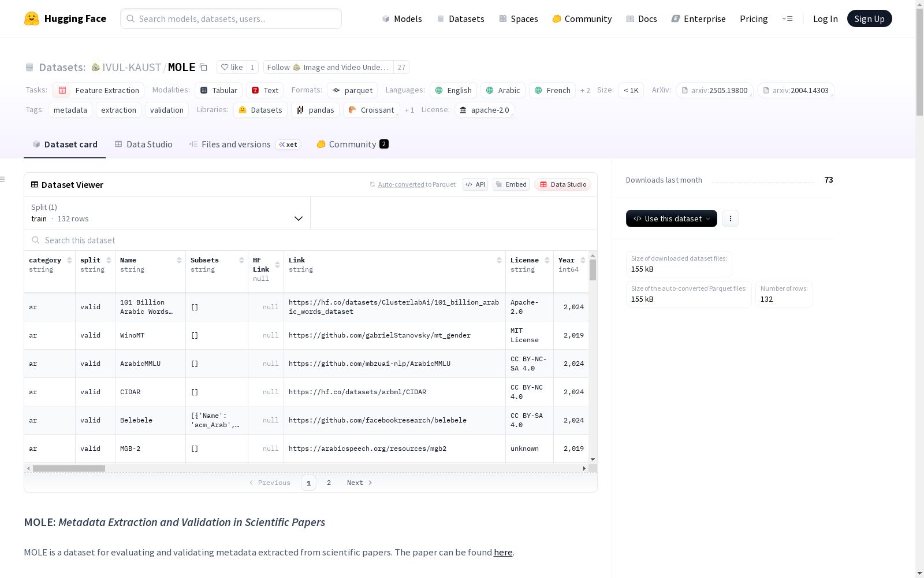Screen dimensions: 924x578
Task: Click the pandas library tag
Action: pos(315,110)
